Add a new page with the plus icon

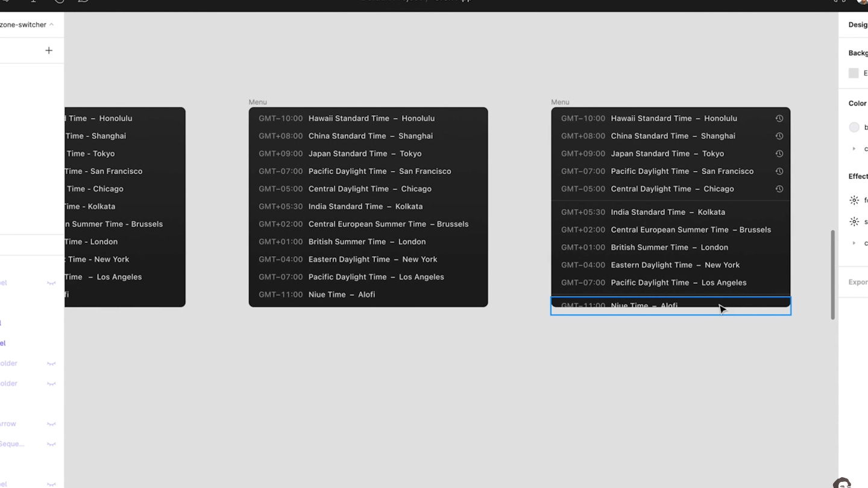[49, 51]
